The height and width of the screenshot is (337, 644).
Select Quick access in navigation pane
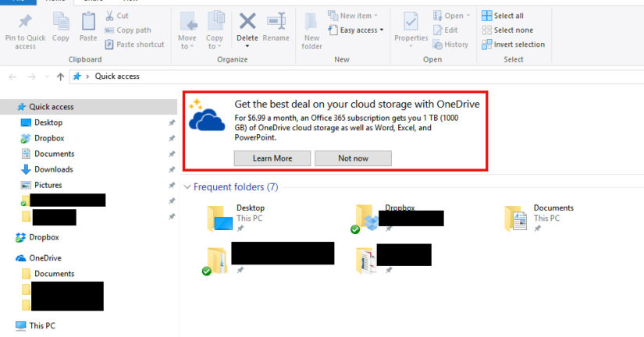pyautogui.click(x=88, y=107)
